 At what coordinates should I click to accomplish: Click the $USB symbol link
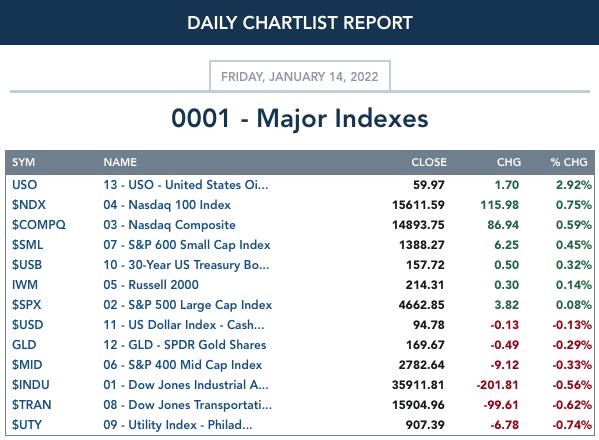click(27, 265)
